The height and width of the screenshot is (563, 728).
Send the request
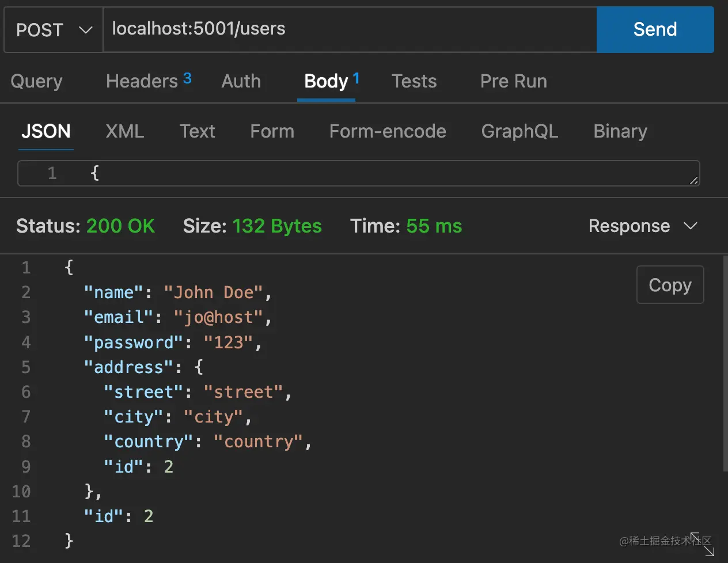click(655, 29)
